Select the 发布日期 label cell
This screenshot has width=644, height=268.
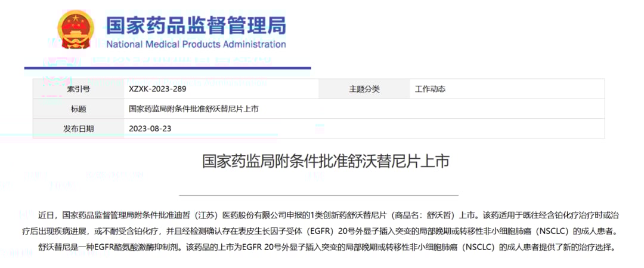79,129
